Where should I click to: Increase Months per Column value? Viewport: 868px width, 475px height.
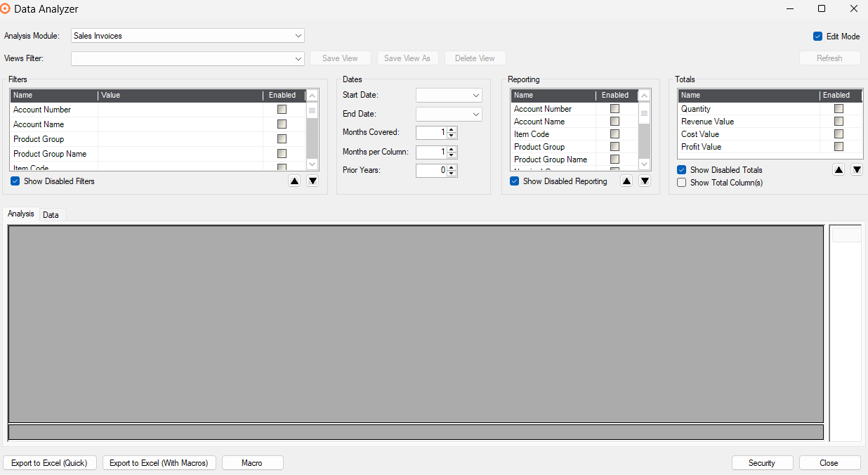pyautogui.click(x=452, y=148)
